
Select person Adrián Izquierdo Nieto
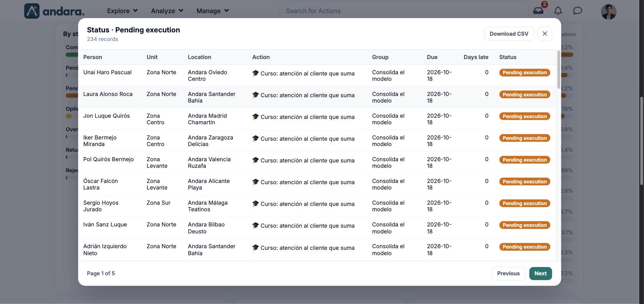(x=105, y=250)
